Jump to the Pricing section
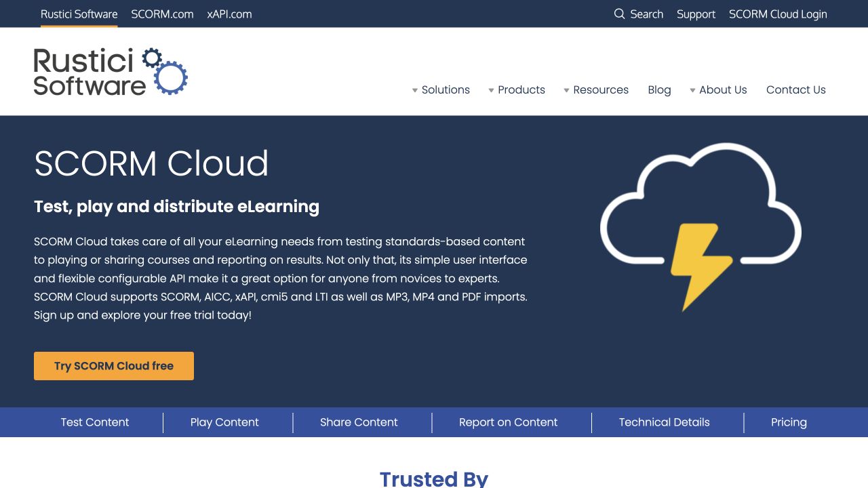The image size is (868, 488). [x=789, y=422]
